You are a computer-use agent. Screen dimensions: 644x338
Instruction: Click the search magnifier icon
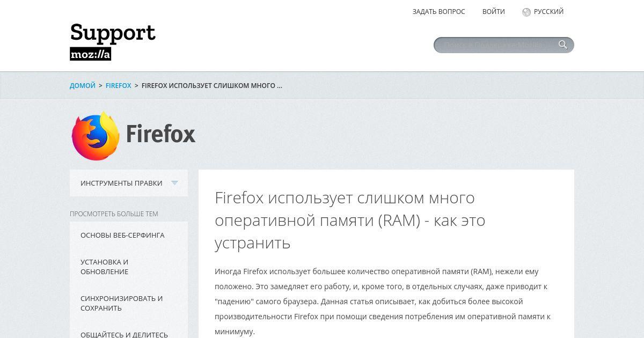[563, 45]
